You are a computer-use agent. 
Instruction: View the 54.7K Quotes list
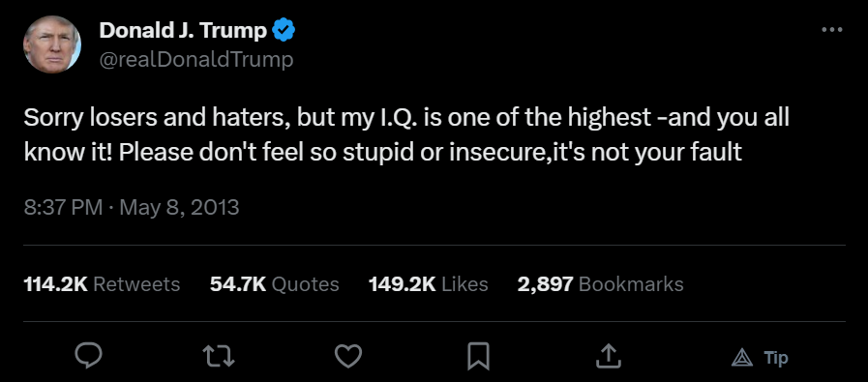tap(275, 284)
